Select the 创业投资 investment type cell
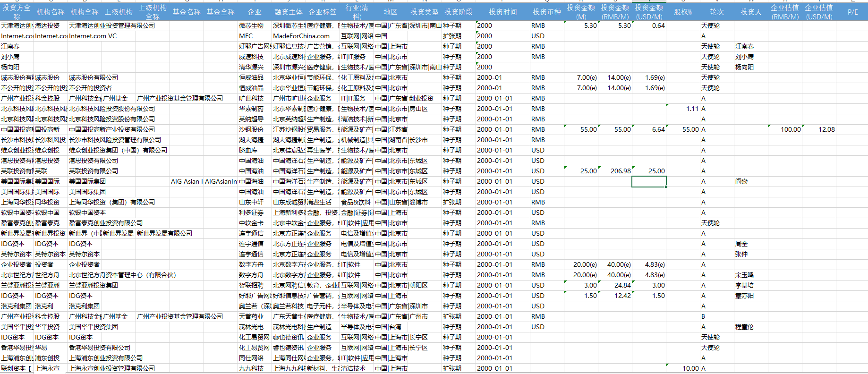This screenshot has height=374, width=868. click(425, 98)
